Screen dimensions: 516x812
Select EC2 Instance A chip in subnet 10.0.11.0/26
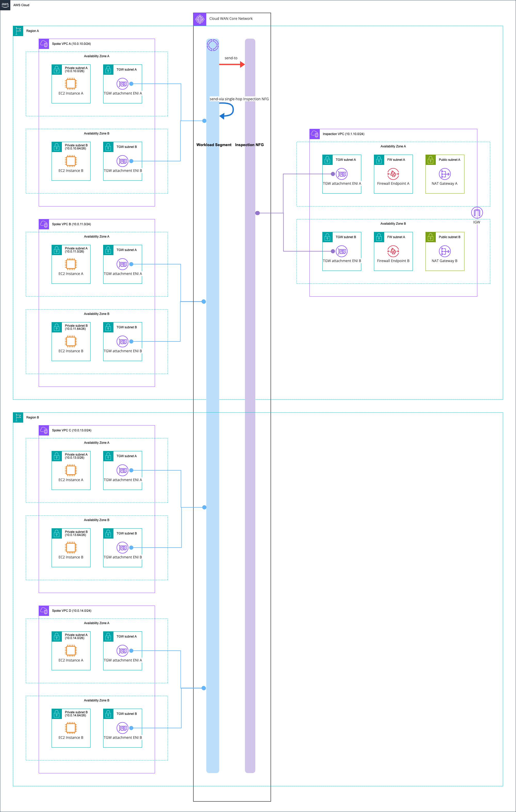[x=71, y=264]
